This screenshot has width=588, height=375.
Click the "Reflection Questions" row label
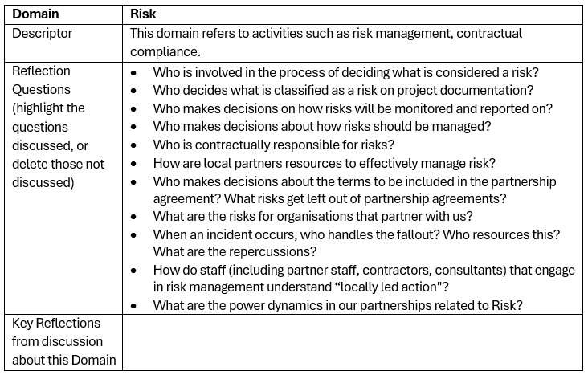click(x=41, y=80)
